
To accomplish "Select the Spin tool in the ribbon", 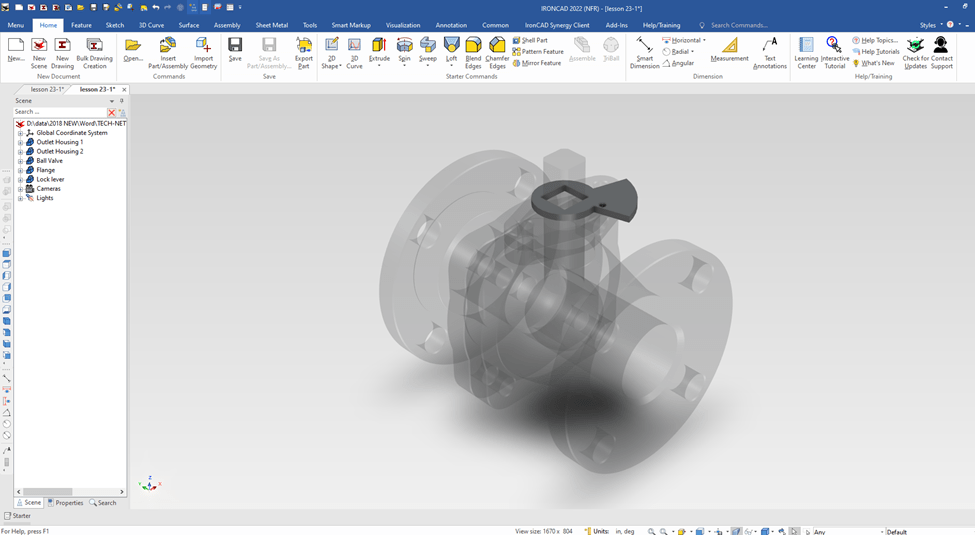I will click(x=404, y=45).
